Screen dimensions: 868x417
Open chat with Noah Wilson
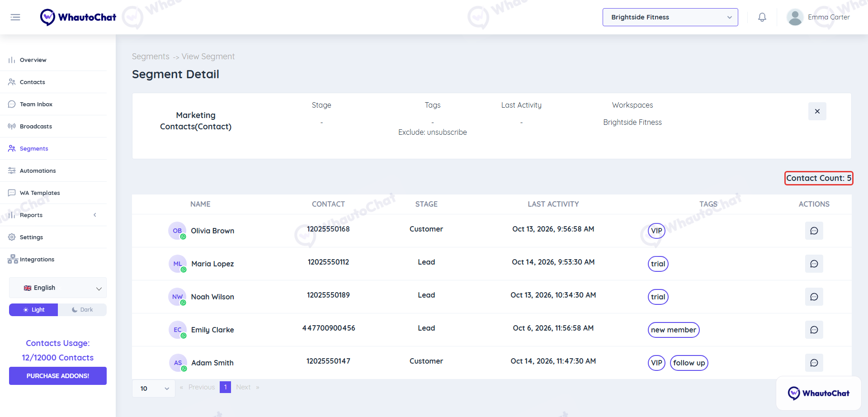814,297
